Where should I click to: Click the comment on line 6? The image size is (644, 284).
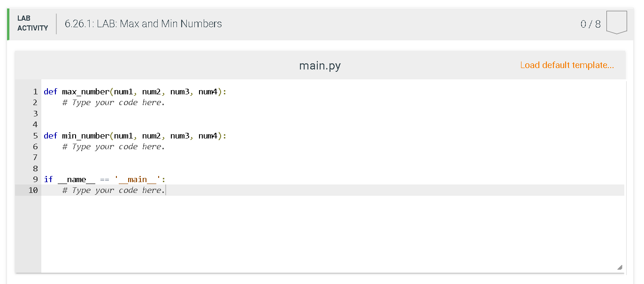coord(113,146)
